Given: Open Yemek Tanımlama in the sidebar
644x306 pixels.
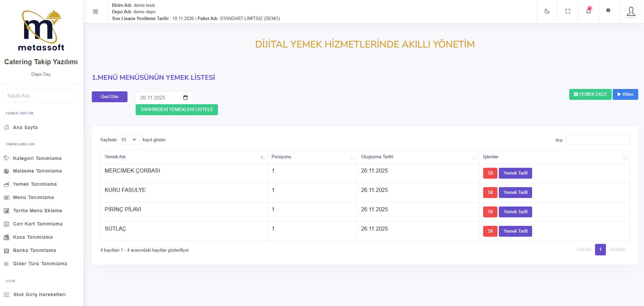Looking at the screenshot, I should [35, 184].
